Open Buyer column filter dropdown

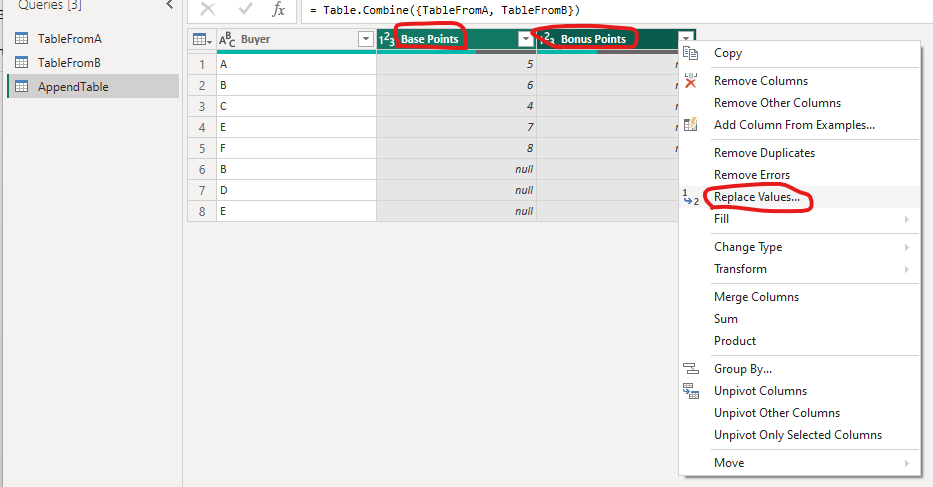click(x=366, y=39)
